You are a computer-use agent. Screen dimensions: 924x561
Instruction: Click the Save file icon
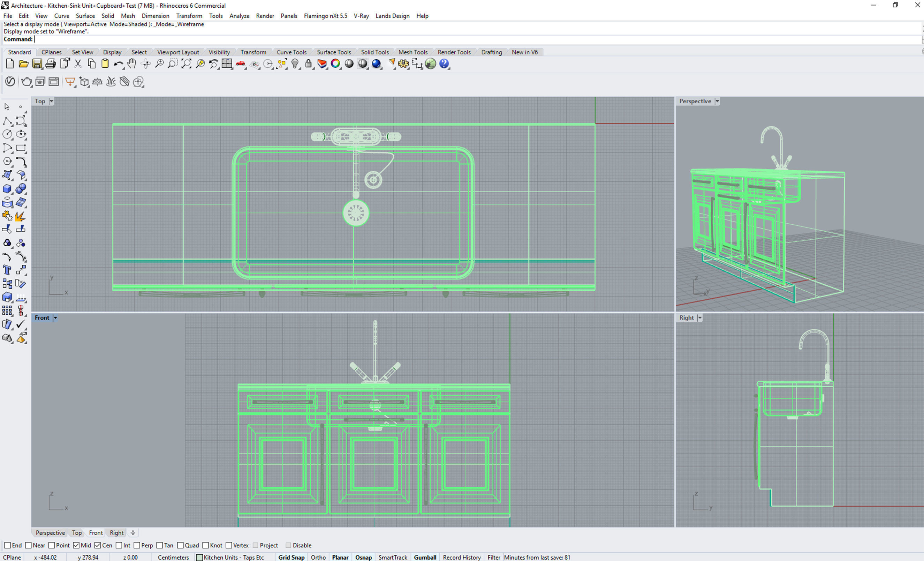click(37, 64)
